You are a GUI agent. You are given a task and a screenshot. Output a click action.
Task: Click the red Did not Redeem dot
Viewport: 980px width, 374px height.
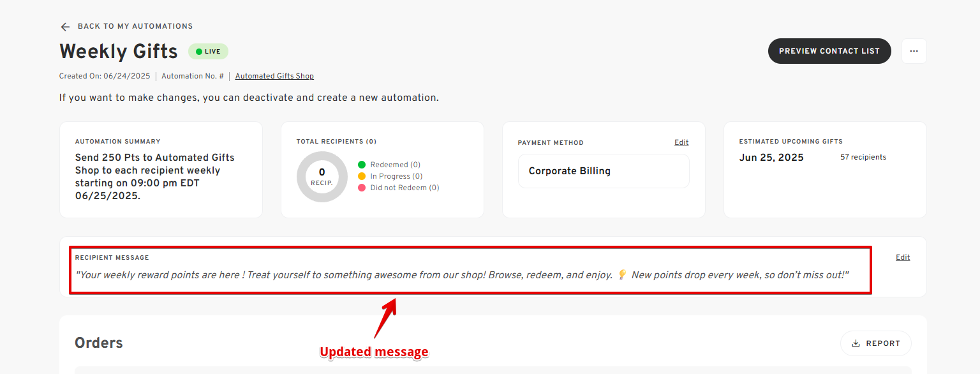pyautogui.click(x=362, y=188)
